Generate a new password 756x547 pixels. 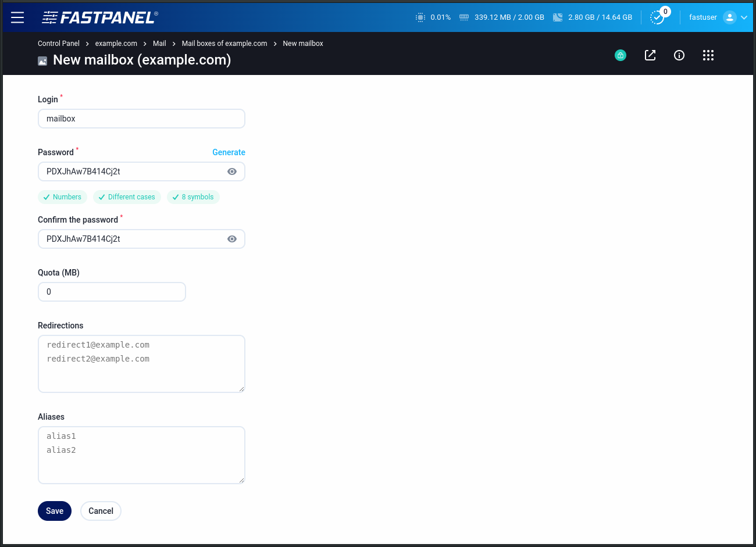[229, 152]
